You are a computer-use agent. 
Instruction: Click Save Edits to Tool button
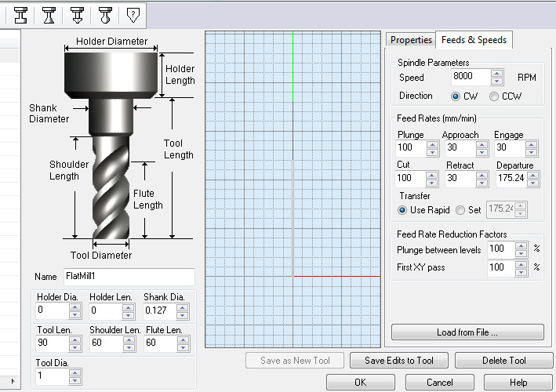399,361
